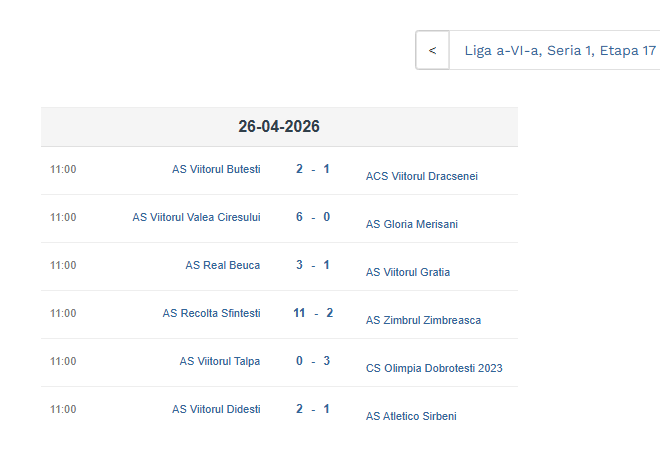Viewport: 660px width, 453px height.
Task: Select AS Viitorul Valea Ciresului team
Action: [x=196, y=217]
